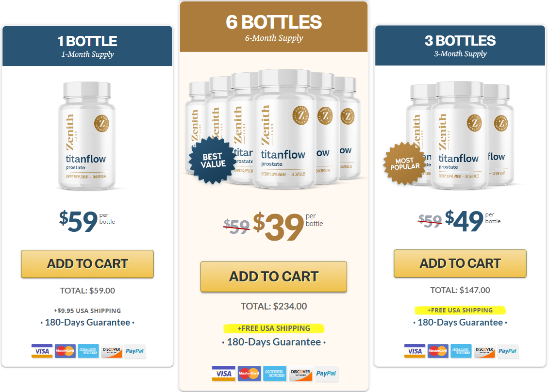The height and width of the screenshot is (392, 549).
Task: Select the 3 Bottles header
Action: (x=460, y=46)
